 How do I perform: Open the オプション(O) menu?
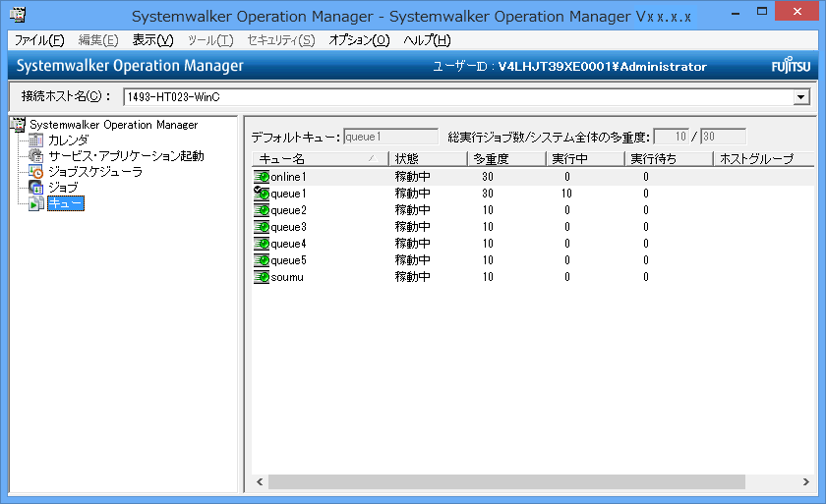coord(359,40)
